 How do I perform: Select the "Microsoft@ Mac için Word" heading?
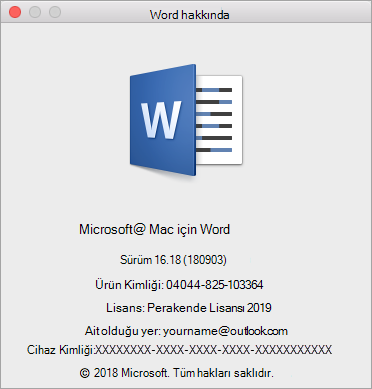click(154, 229)
